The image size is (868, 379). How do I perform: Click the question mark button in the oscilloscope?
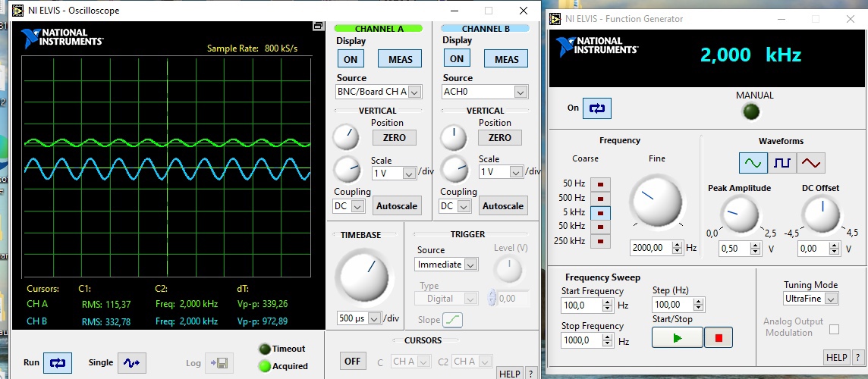tap(530, 374)
